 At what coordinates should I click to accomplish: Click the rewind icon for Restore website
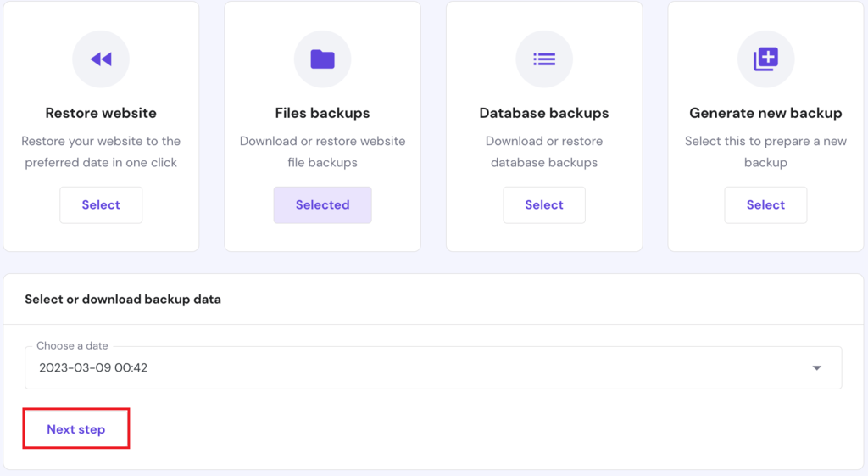coord(101,59)
